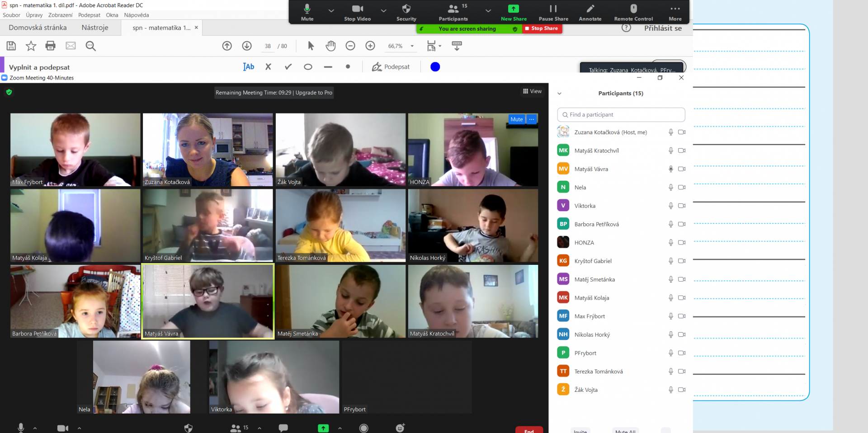Image resolution: width=868 pixels, height=433 pixels.
Task: Open Remote Control
Action: pos(633,12)
